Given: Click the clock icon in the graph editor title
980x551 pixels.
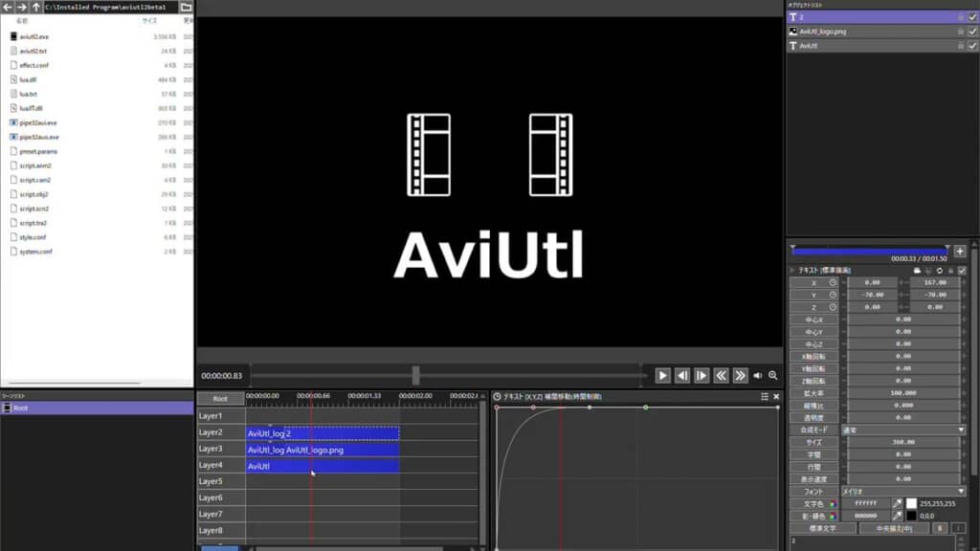Looking at the screenshot, I should tap(497, 397).
